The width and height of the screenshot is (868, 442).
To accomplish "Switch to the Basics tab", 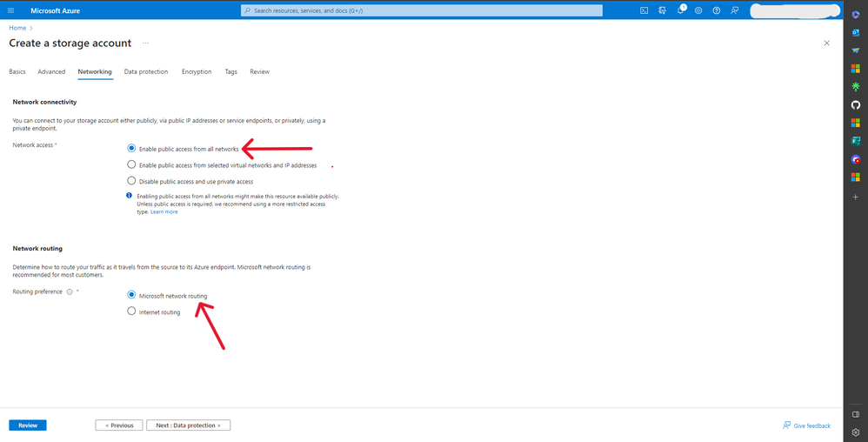I will click(x=17, y=71).
